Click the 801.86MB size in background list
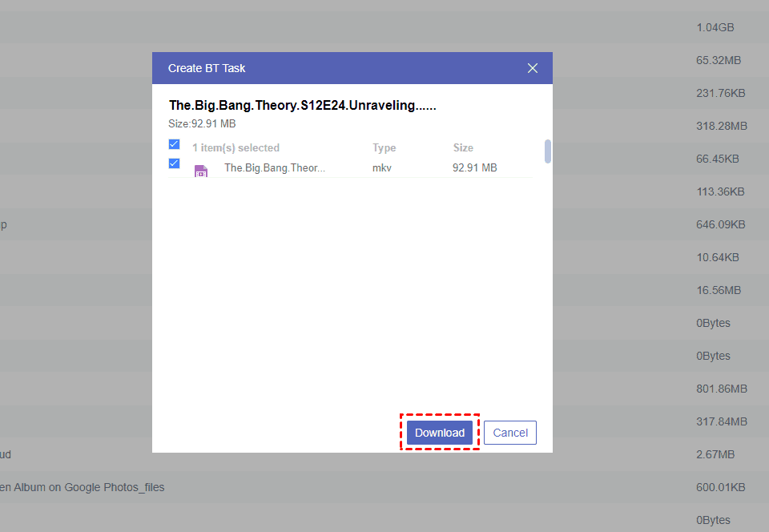 pos(722,389)
